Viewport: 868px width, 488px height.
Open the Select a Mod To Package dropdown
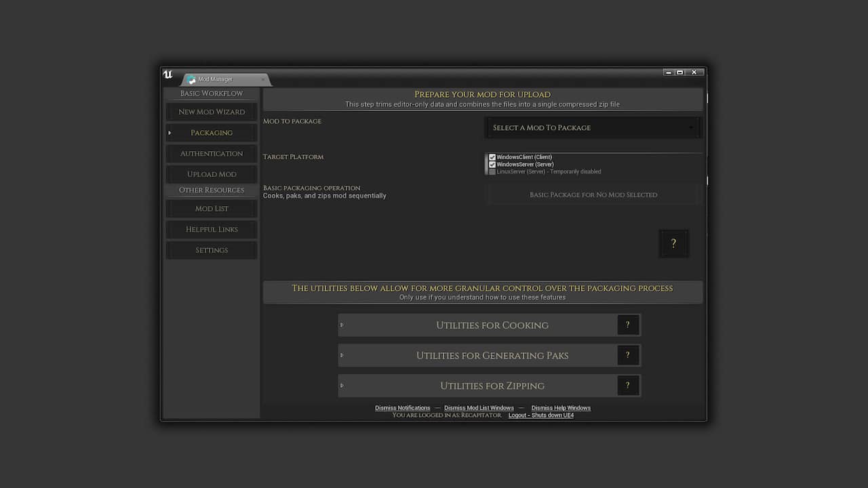pyautogui.click(x=593, y=127)
